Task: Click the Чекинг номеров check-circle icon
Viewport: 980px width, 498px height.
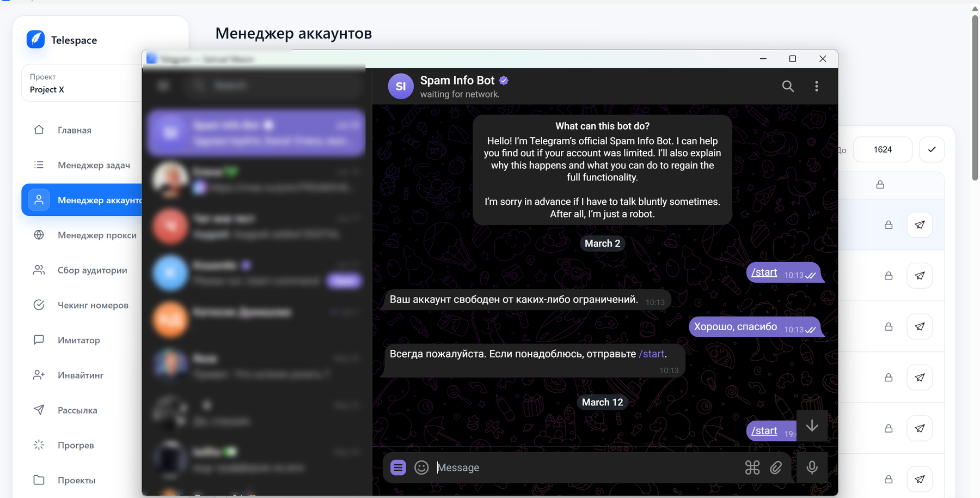Action: (x=39, y=305)
